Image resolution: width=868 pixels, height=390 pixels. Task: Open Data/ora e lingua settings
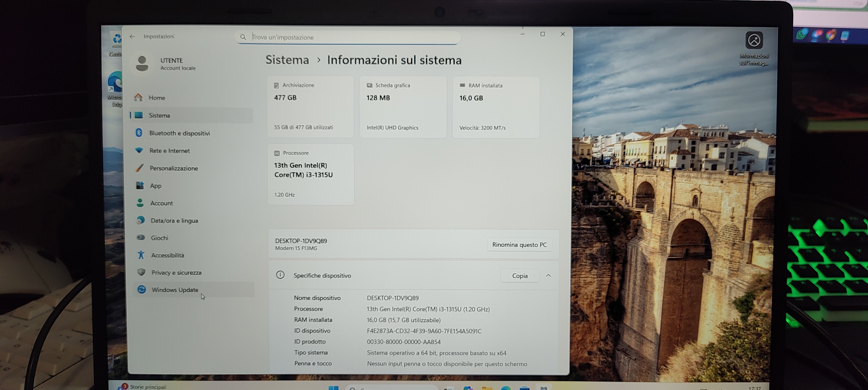(x=174, y=221)
